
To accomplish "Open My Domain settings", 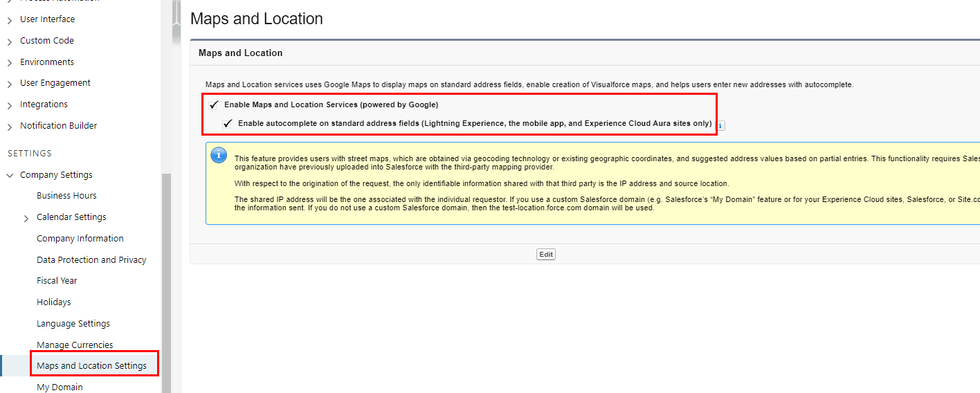I will pos(60,387).
